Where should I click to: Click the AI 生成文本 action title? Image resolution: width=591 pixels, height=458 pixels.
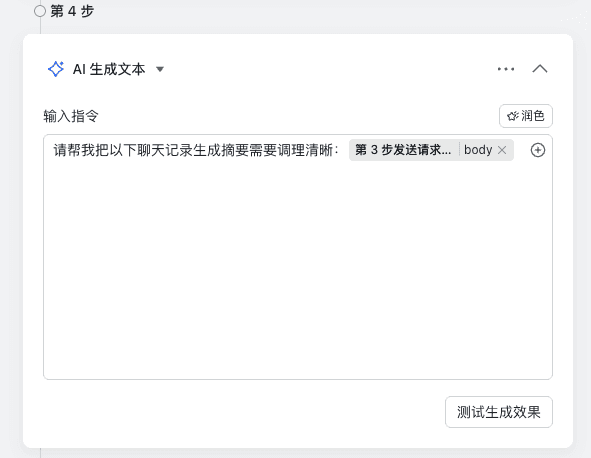point(109,69)
